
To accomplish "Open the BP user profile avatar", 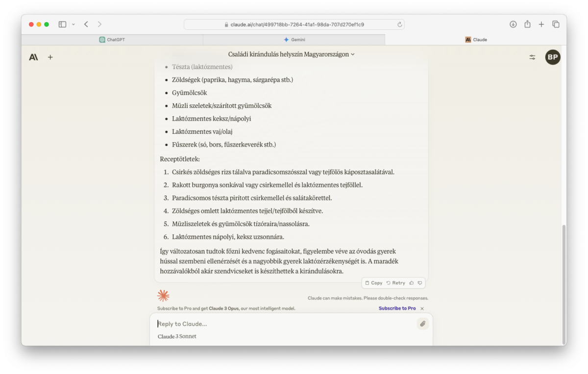I will pos(553,57).
